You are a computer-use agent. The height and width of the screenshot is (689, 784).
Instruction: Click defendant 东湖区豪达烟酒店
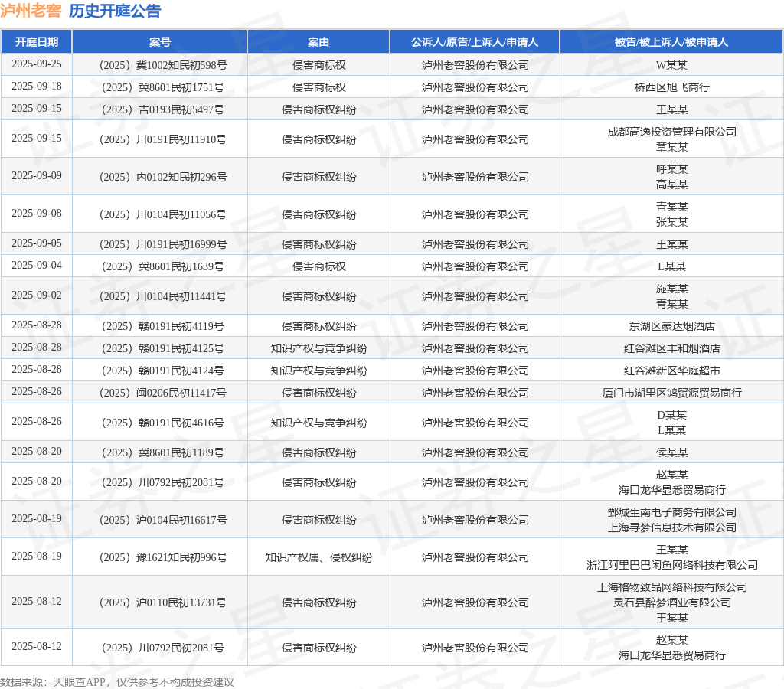(671, 326)
